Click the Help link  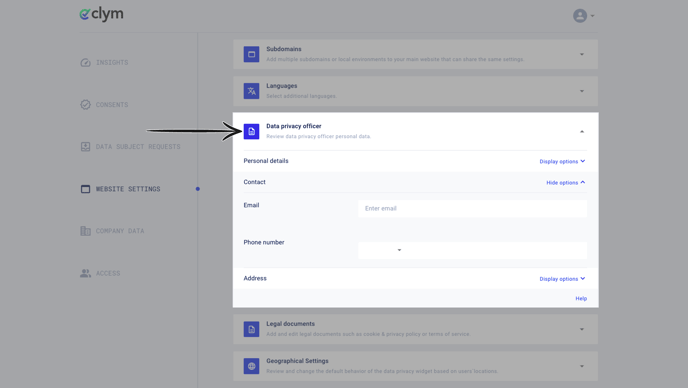(581, 298)
